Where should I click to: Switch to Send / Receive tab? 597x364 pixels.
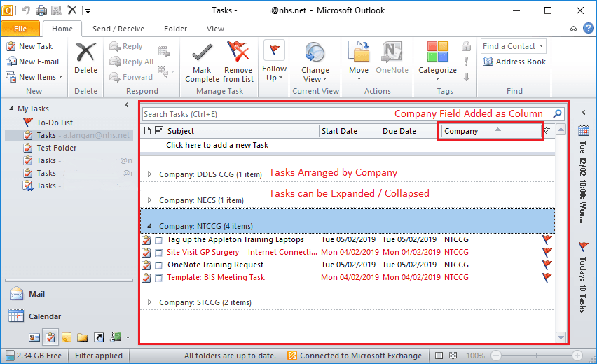[118, 29]
